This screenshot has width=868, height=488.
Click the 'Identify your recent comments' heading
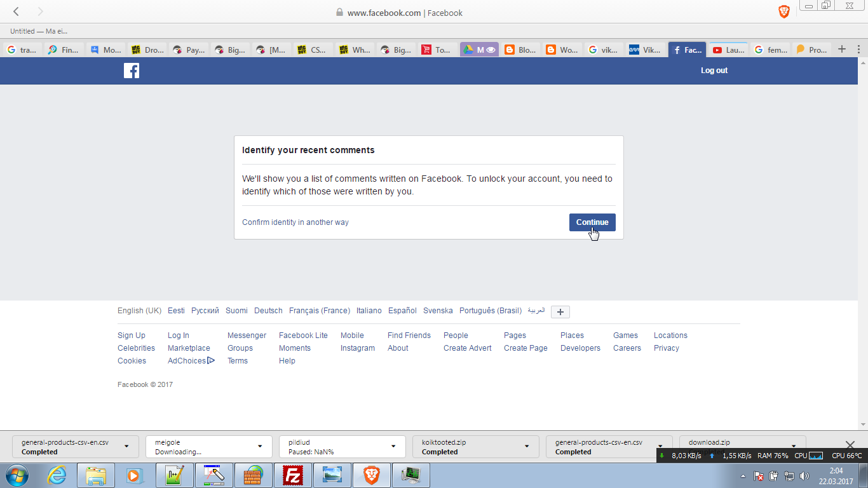[308, 151]
